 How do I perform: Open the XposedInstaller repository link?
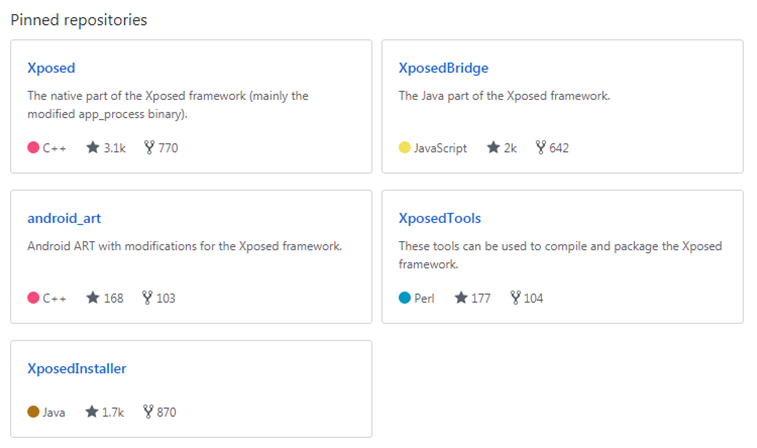point(77,368)
